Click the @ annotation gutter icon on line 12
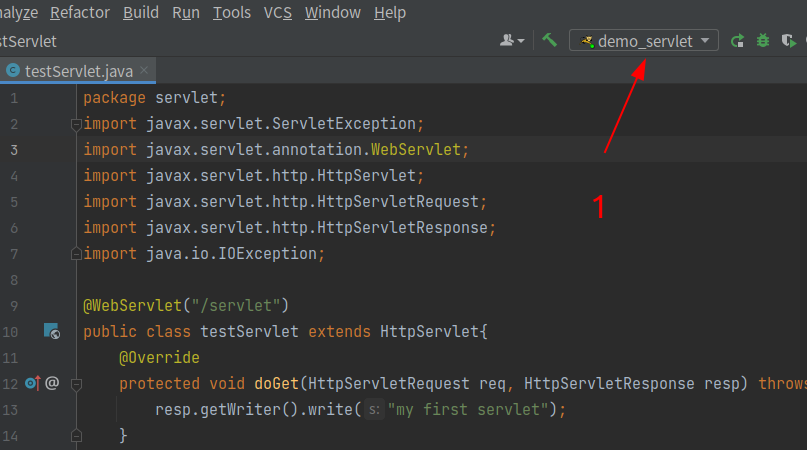This screenshot has width=807, height=450. pyautogui.click(x=52, y=383)
